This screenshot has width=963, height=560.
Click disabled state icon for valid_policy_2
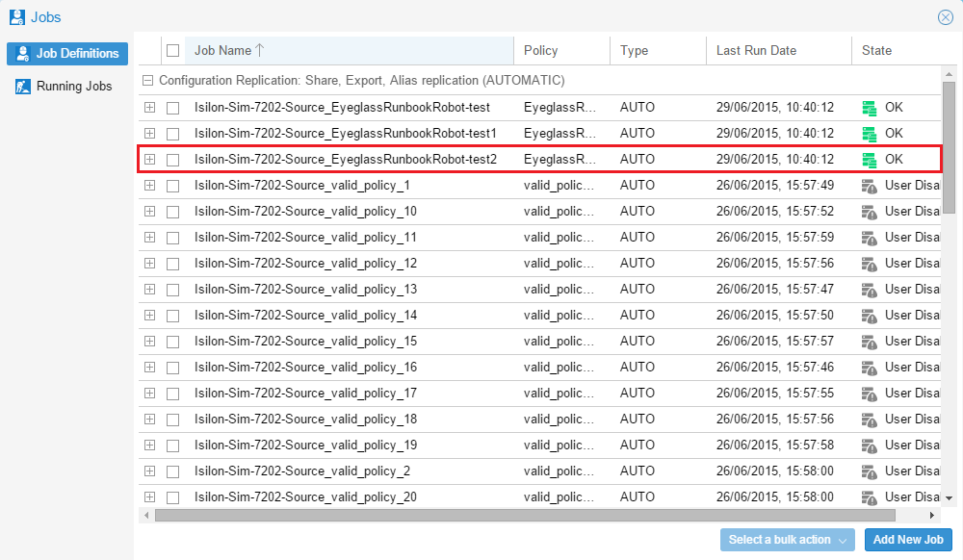(869, 471)
